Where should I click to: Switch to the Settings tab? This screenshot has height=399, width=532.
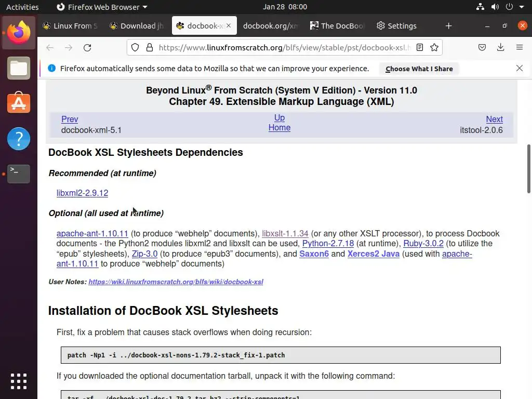396,26
